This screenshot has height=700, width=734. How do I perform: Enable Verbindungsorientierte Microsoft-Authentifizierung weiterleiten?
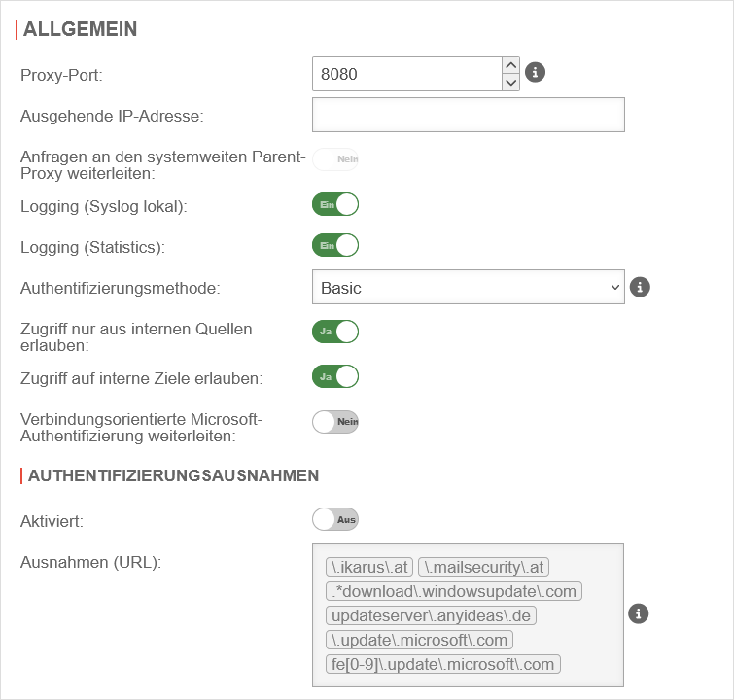pyautogui.click(x=335, y=421)
